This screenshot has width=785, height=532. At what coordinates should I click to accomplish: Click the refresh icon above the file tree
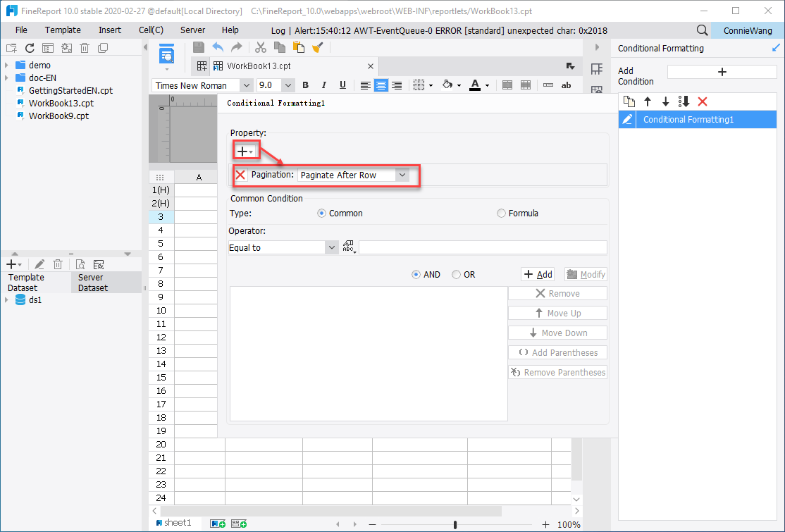pyautogui.click(x=28, y=47)
